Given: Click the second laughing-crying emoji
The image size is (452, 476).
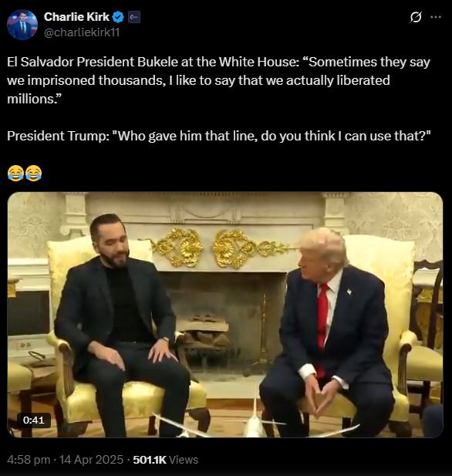Looking at the screenshot, I should pyautogui.click(x=33, y=174).
